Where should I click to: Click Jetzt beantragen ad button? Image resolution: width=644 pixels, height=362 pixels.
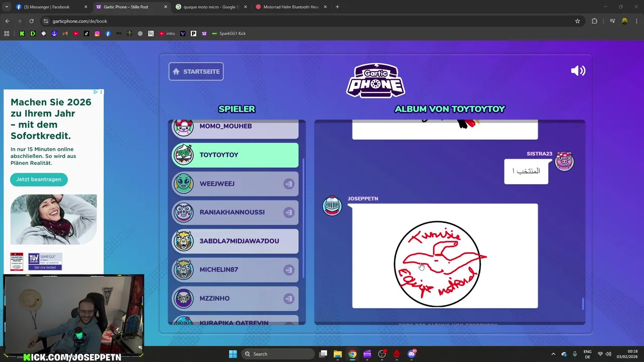coord(39,179)
